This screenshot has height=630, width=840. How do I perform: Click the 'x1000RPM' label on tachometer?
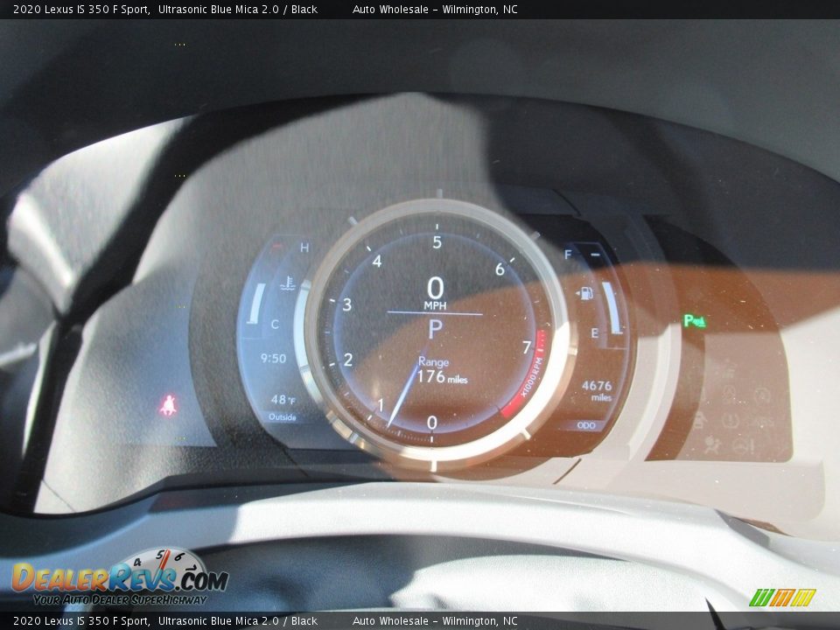pyautogui.click(x=531, y=377)
